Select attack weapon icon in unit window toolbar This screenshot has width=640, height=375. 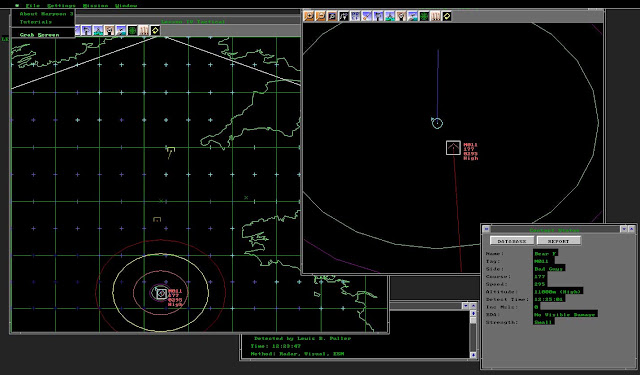tap(367, 16)
